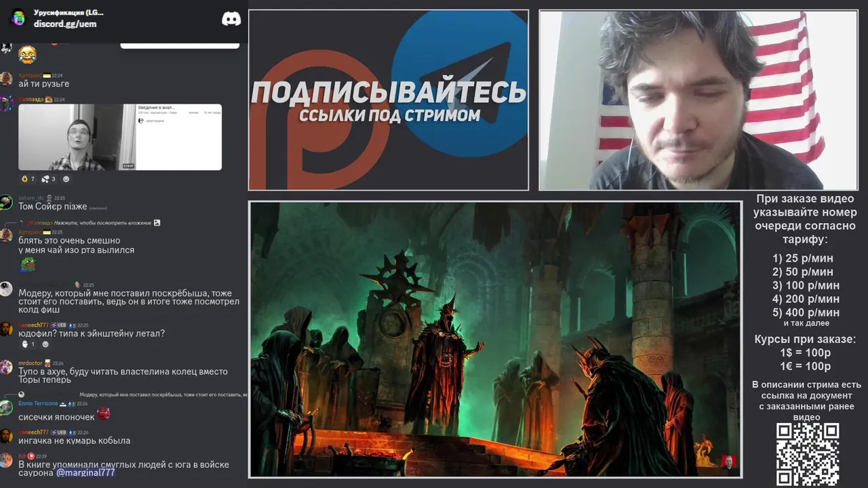This screenshot has width=868, height=488.
Task: Click 'ССЫЛКИ ПОД СТРИМОМ' banner subtitle
Action: (389, 115)
